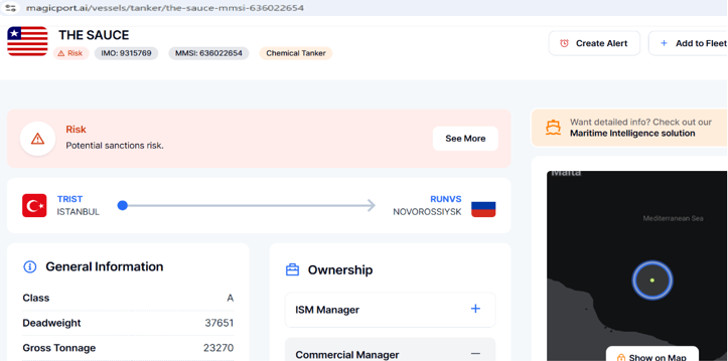The width and height of the screenshot is (728, 361).
Task: Click the lock icon in Show on Map
Action: tap(621, 358)
